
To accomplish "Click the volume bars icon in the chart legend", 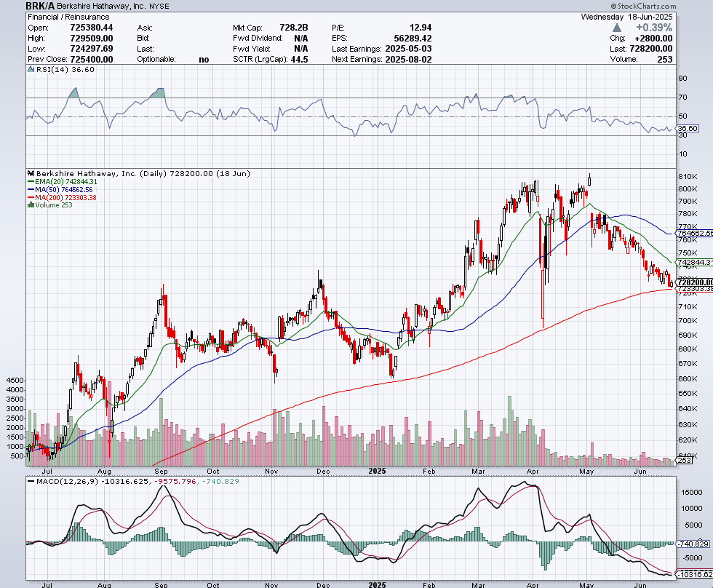I will 31,205.
